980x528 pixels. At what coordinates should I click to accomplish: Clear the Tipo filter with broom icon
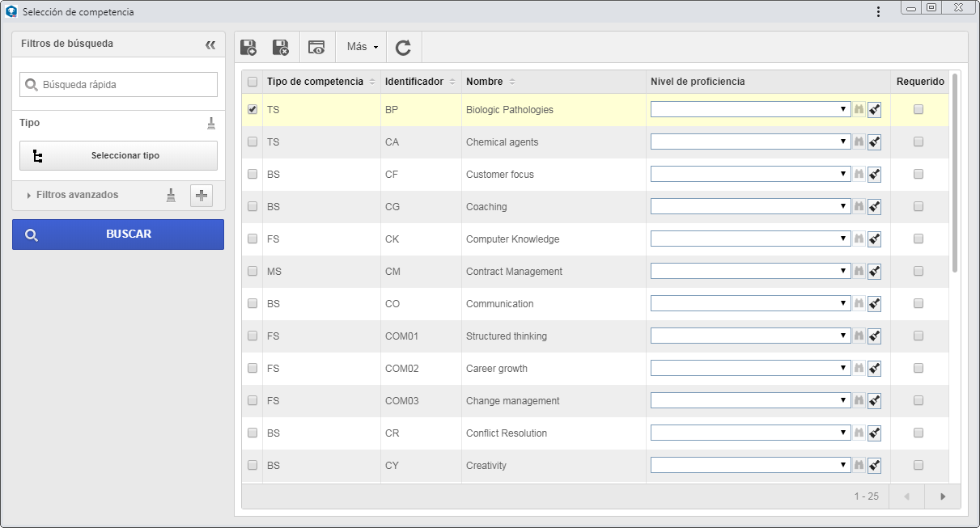211,123
